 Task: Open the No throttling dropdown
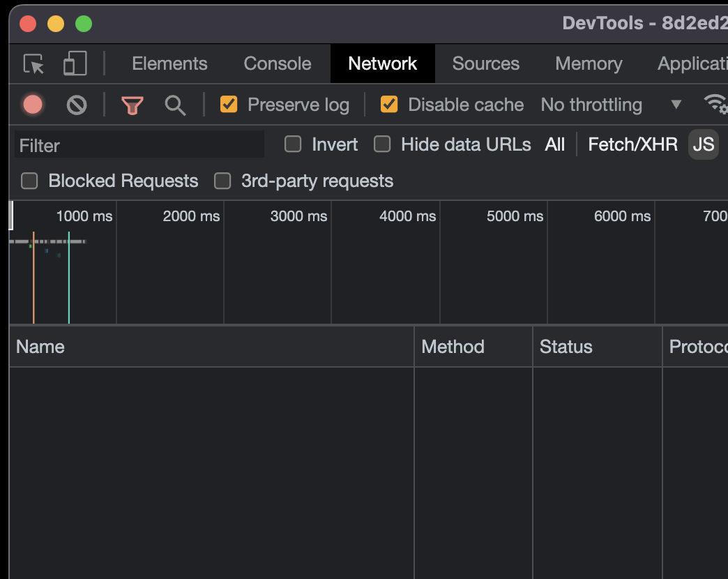coord(611,105)
